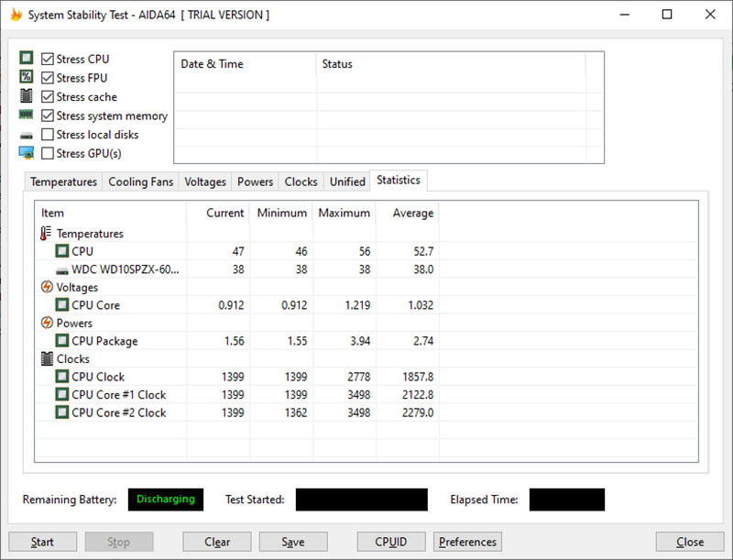
Task: Click the CPU Clock average value 1857.8
Action: coord(418,377)
